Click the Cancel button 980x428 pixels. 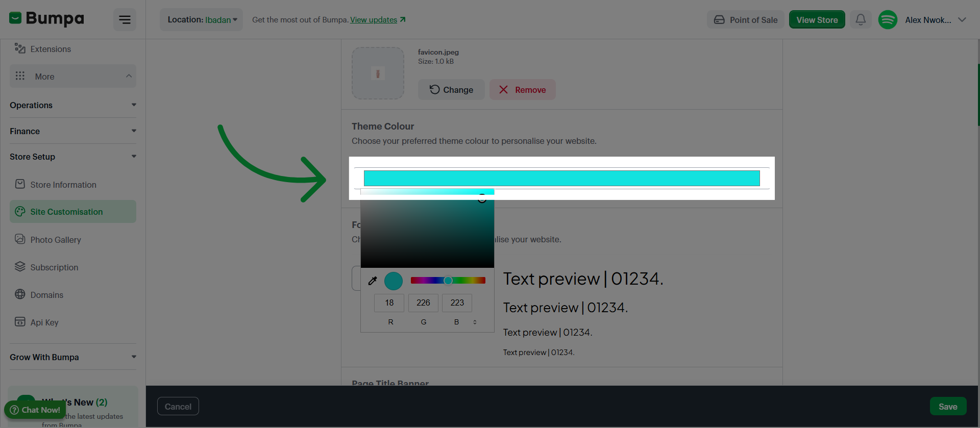[x=178, y=407]
